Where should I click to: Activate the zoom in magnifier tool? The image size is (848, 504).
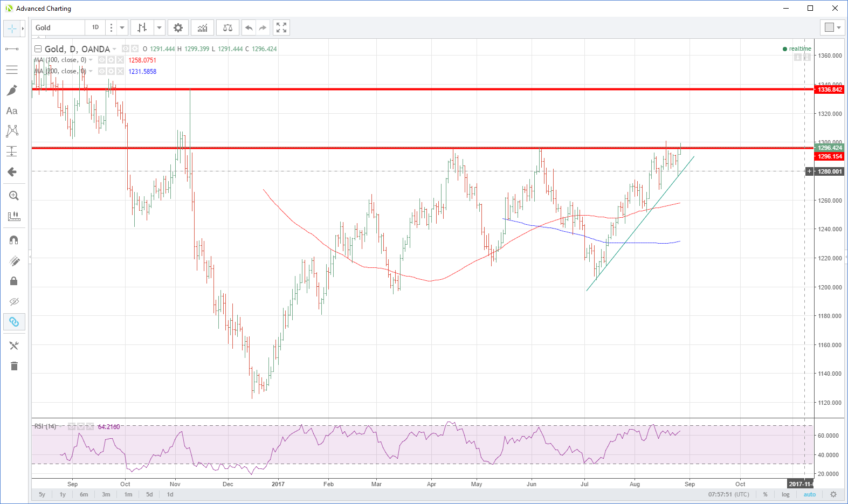(14, 196)
